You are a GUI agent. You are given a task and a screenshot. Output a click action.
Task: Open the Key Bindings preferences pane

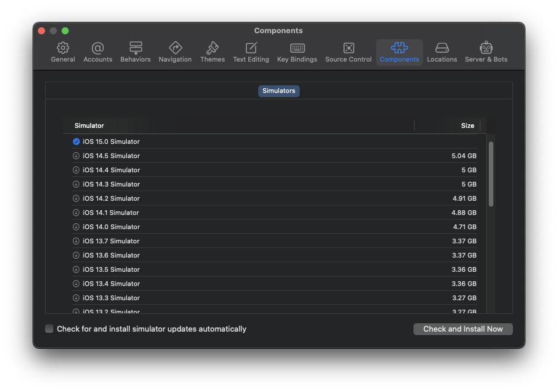click(x=297, y=52)
